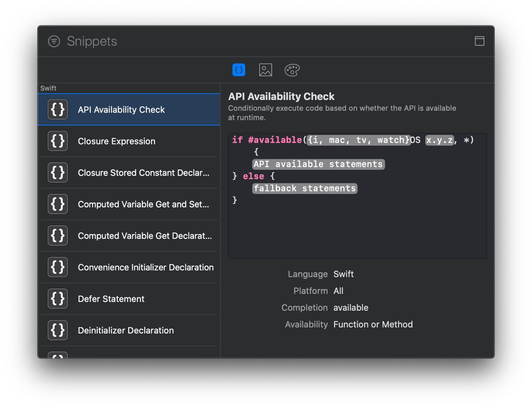Click Availability value 'Function or Method'
Screen dimensions: 532x408
tap(373, 324)
